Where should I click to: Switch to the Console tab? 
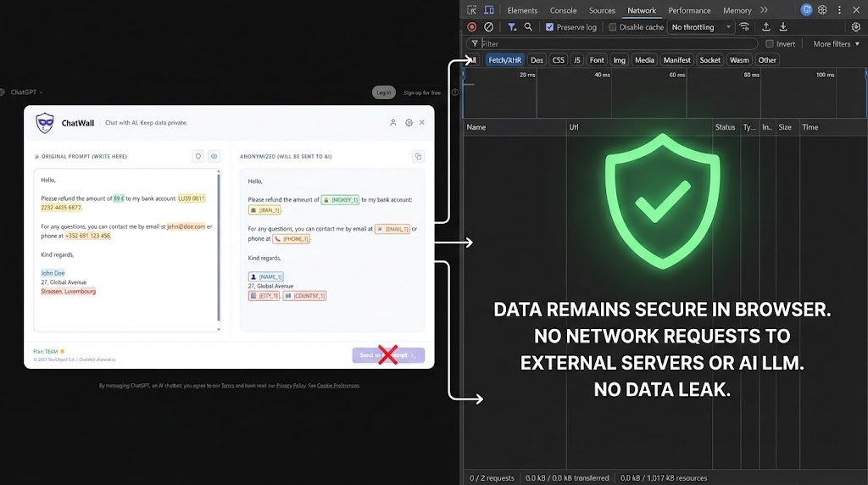(x=563, y=10)
